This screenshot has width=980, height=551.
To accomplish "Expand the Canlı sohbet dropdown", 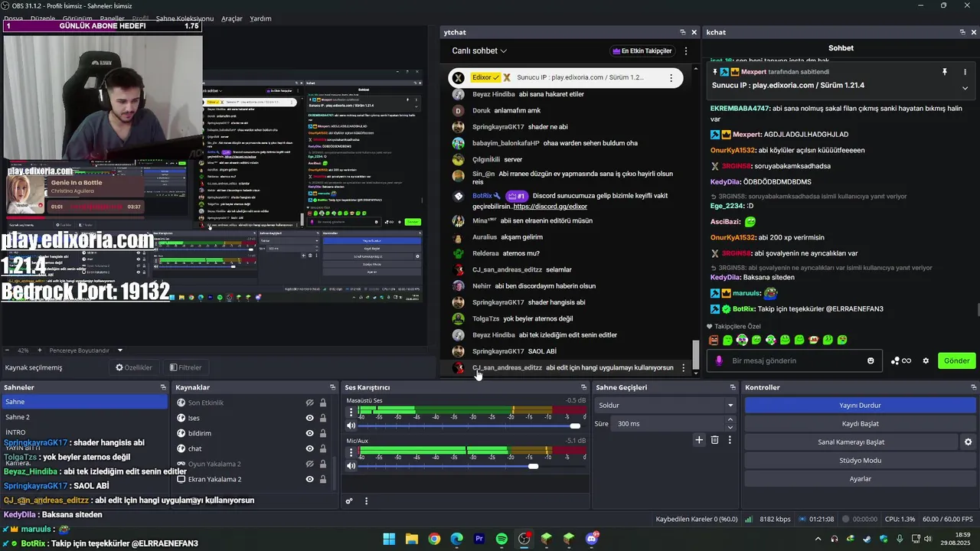I will tap(480, 51).
